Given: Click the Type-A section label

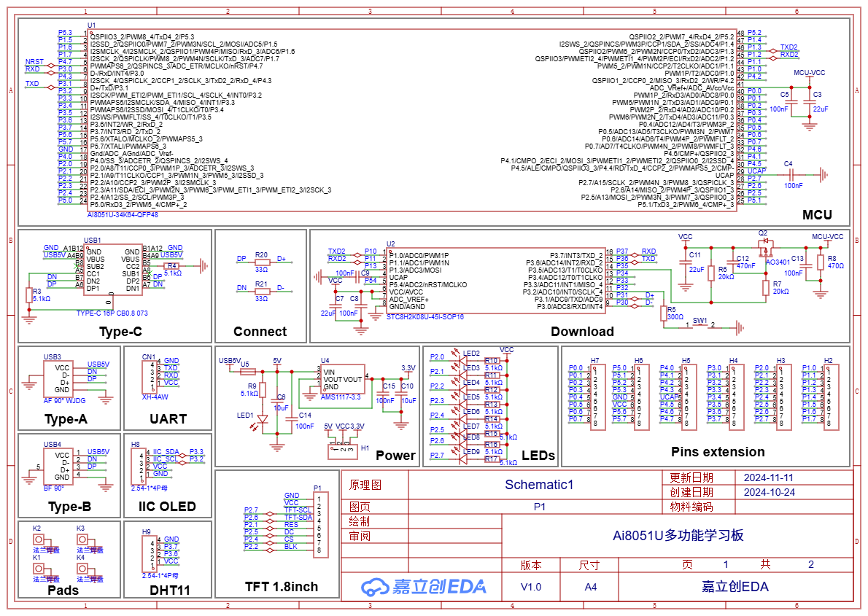Looking at the screenshot, I should (66, 419).
